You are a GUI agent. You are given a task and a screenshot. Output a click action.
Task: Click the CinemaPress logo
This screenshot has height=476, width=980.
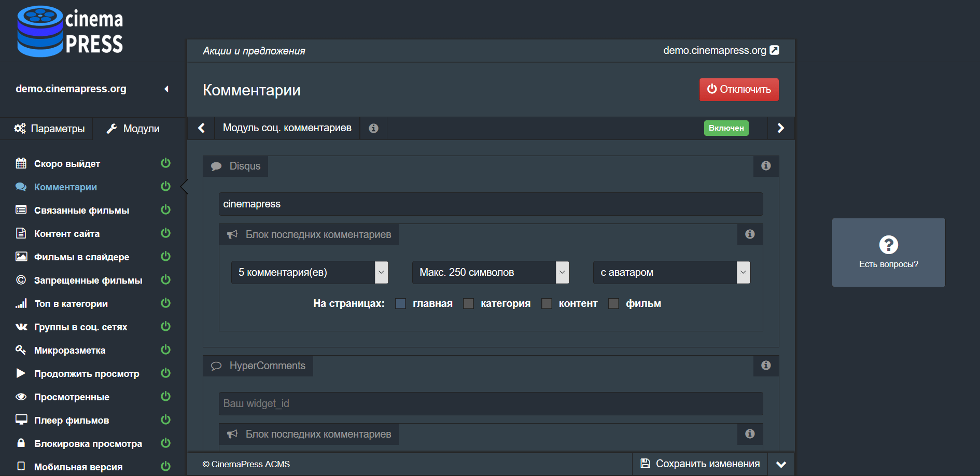(70, 31)
